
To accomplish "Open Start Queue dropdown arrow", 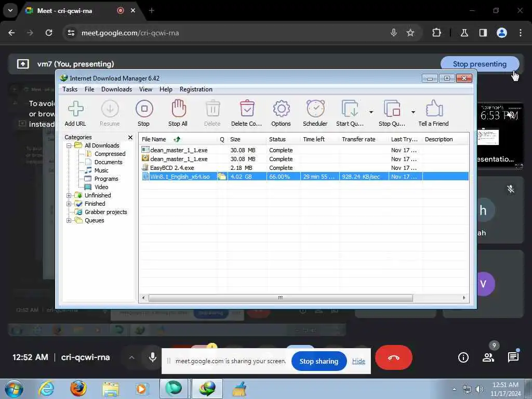I will click(371, 112).
